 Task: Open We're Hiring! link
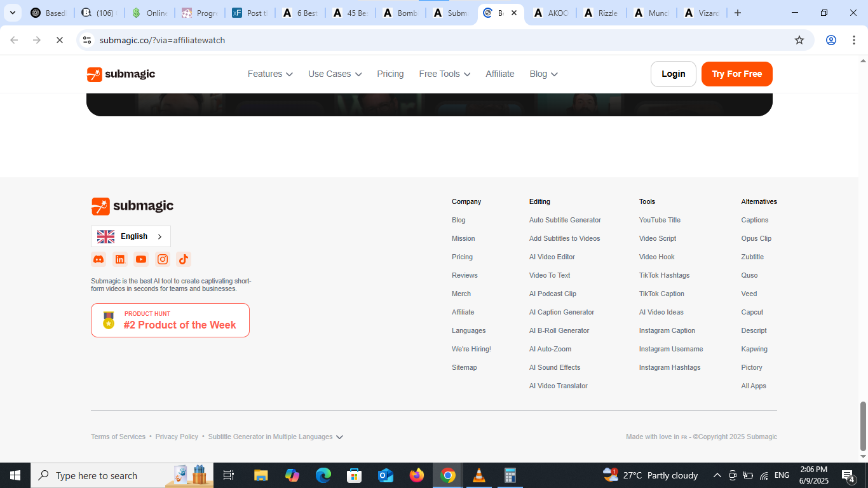point(471,349)
